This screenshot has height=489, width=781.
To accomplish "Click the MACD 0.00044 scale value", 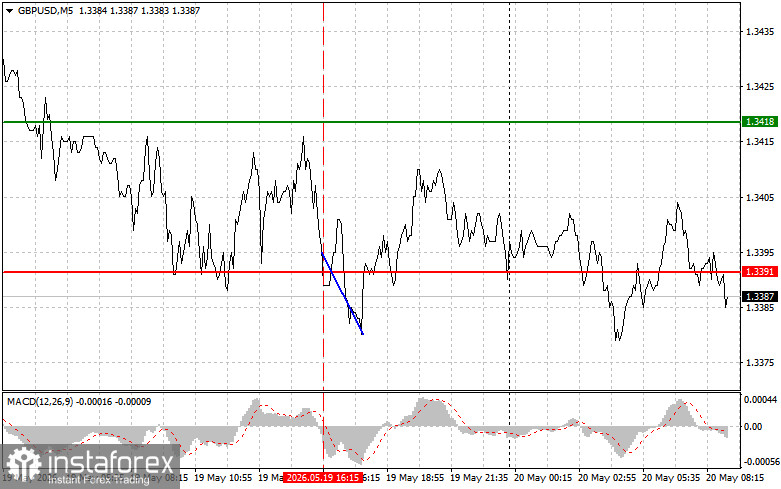I will point(761,399).
